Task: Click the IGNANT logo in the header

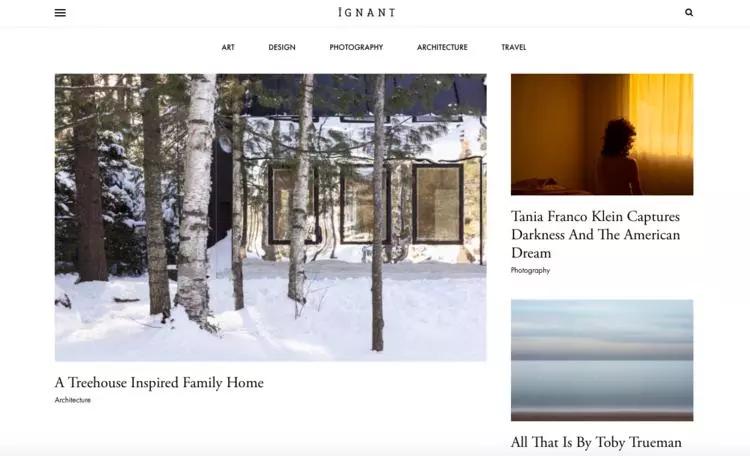Action: pos(367,12)
